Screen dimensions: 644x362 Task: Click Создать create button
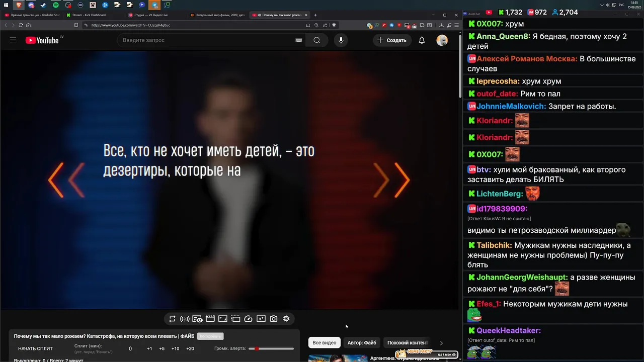[392, 40]
